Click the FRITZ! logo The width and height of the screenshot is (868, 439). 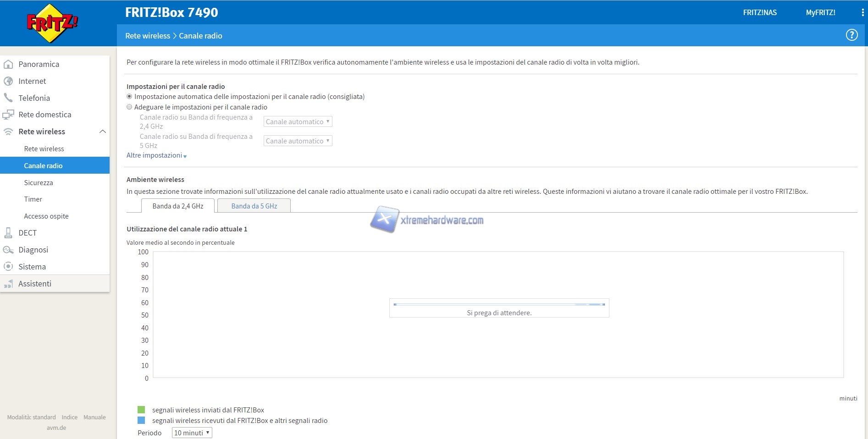(52, 23)
